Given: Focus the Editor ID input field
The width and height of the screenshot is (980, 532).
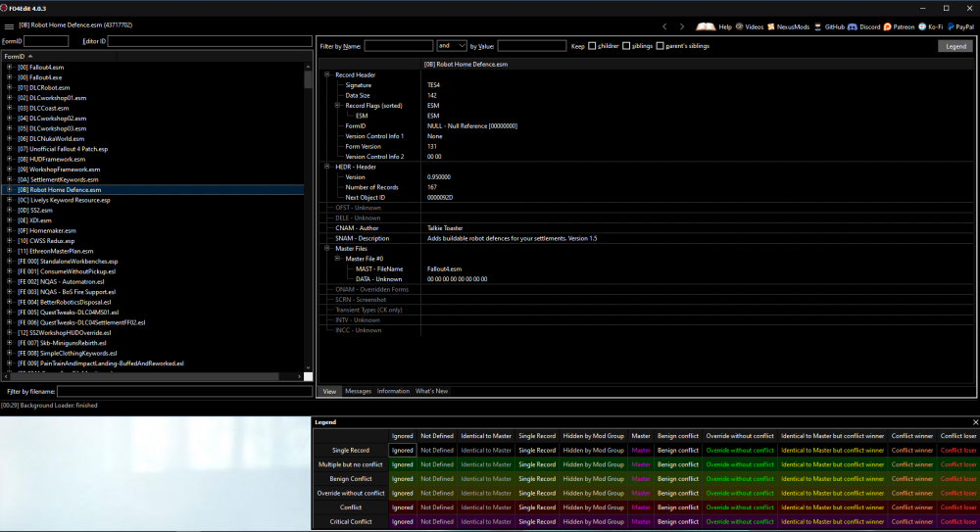Looking at the screenshot, I should (x=210, y=41).
